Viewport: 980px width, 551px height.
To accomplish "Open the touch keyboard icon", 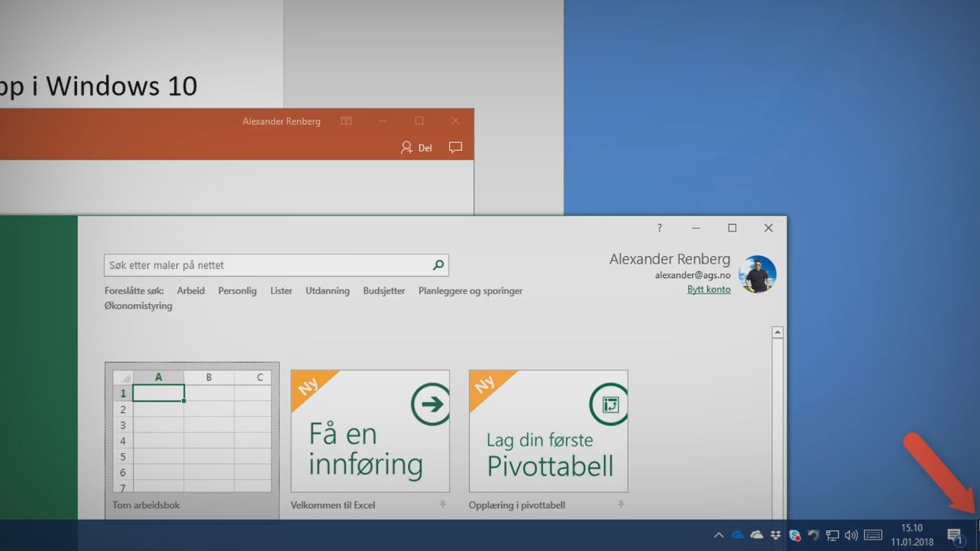I will [x=873, y=535].
